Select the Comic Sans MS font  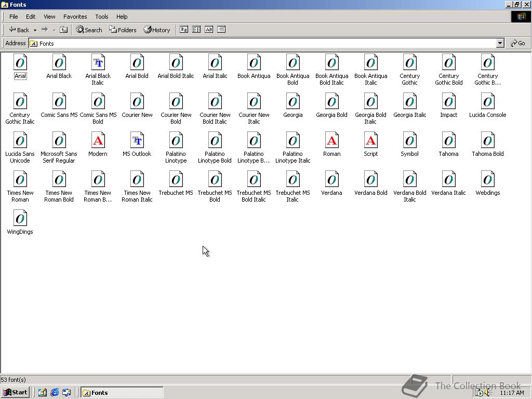pyautogui.click(x=59, y=105)
